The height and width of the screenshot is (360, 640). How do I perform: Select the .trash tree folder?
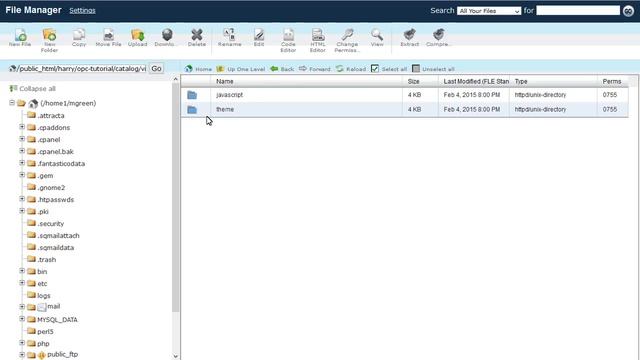pyautogui.click(x=47, y=260)
